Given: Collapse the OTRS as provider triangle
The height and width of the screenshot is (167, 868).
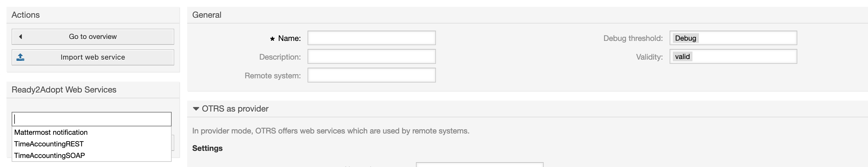Looking at the screenshot, I should pos(196,109).
